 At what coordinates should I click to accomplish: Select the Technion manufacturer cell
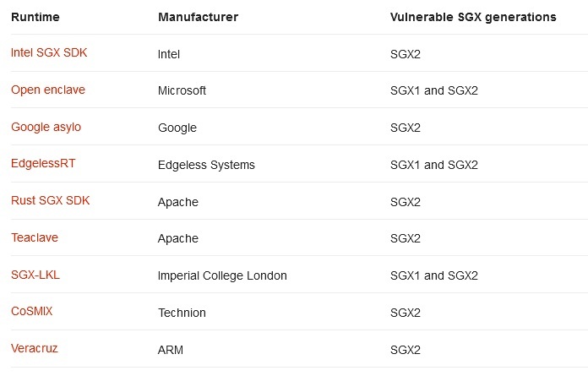(x=182, y=313)
